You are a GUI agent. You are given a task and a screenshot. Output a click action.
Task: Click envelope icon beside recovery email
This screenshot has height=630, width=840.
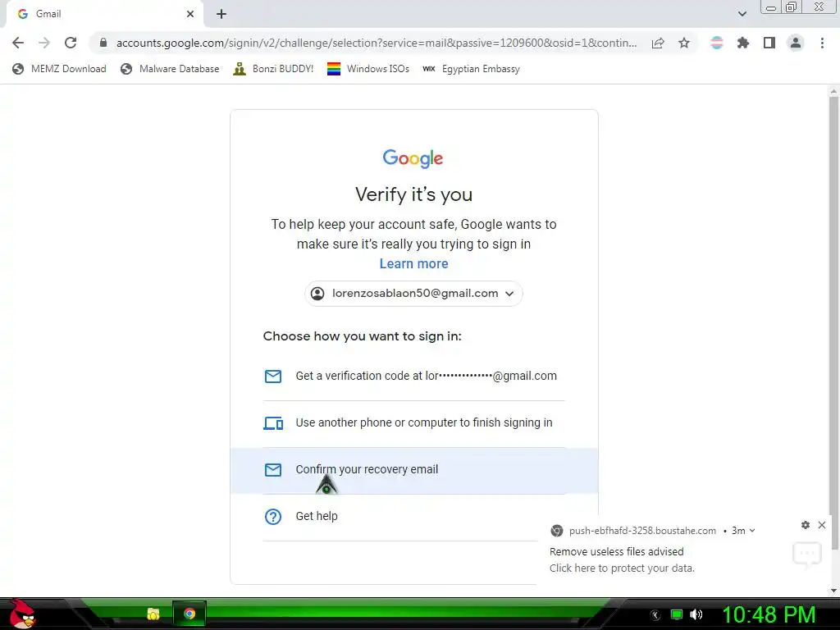pos(273,470)
